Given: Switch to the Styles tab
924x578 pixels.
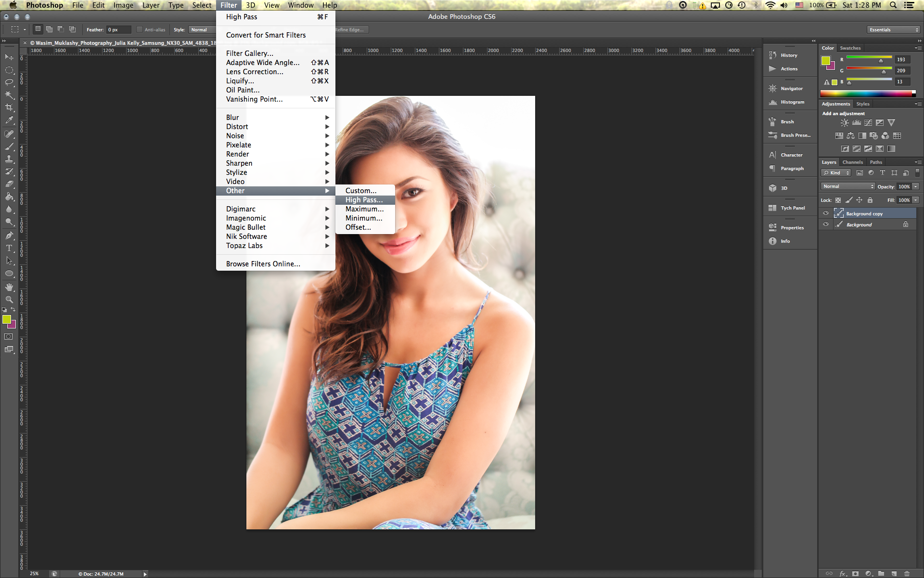Looking at the screenshot, I should coord(863,104).
